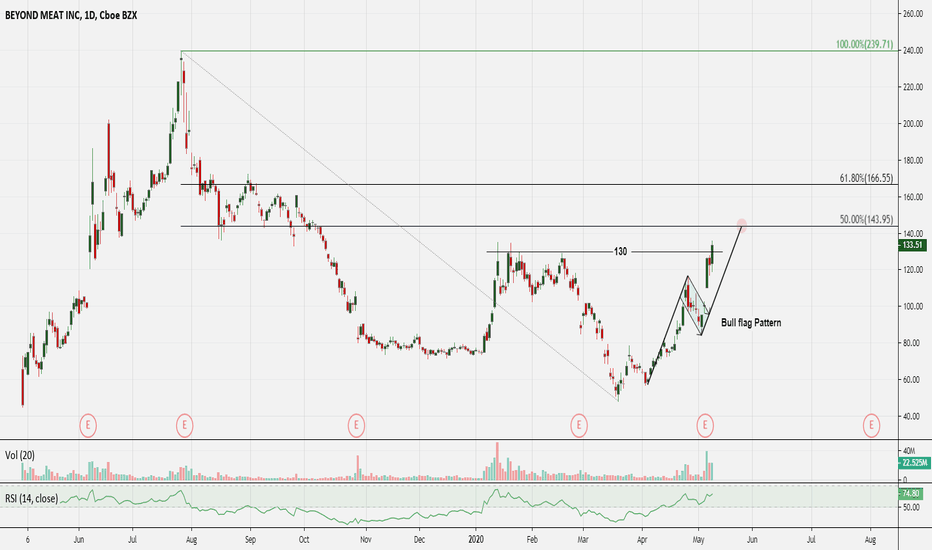Viewport: 932px width, 550px height.
Task: Click the 50.00 RSI axis label
Action: (x=912, y=508)
